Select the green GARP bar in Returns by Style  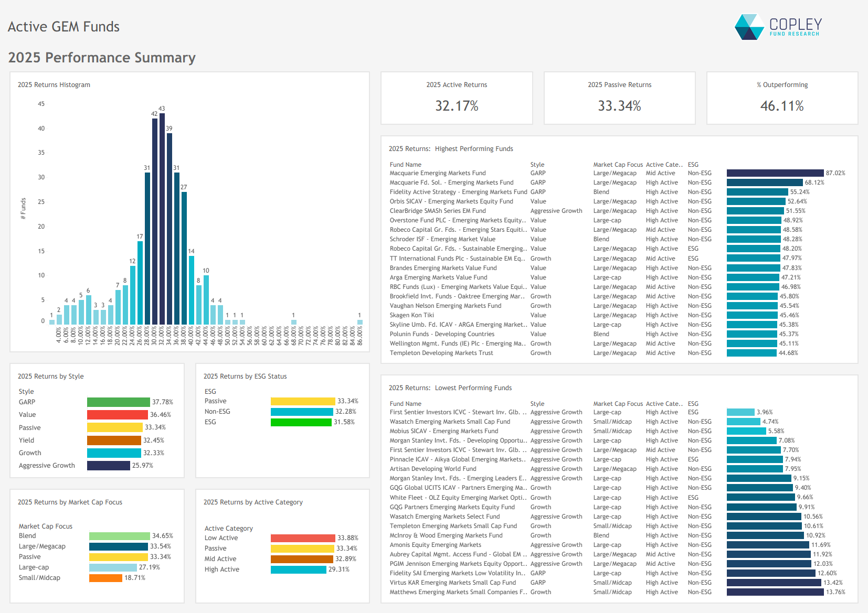coord(118,402)
